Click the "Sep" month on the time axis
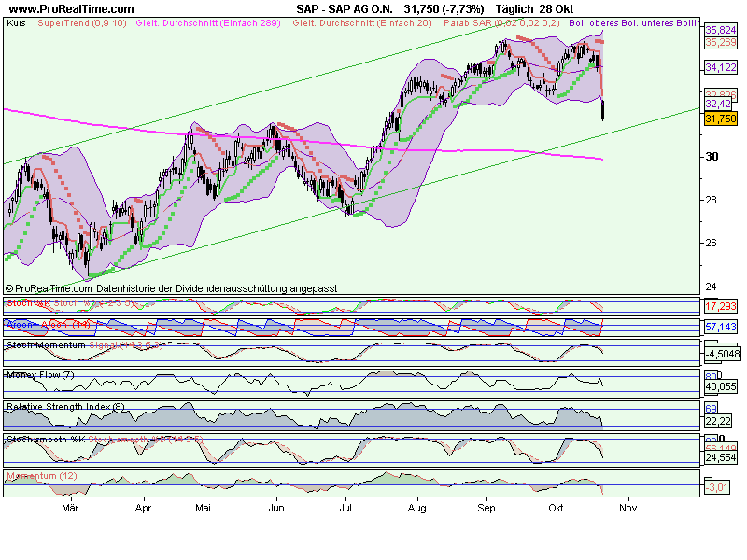The width and height of the screenshot is (747, 560). tap(486, 508)
